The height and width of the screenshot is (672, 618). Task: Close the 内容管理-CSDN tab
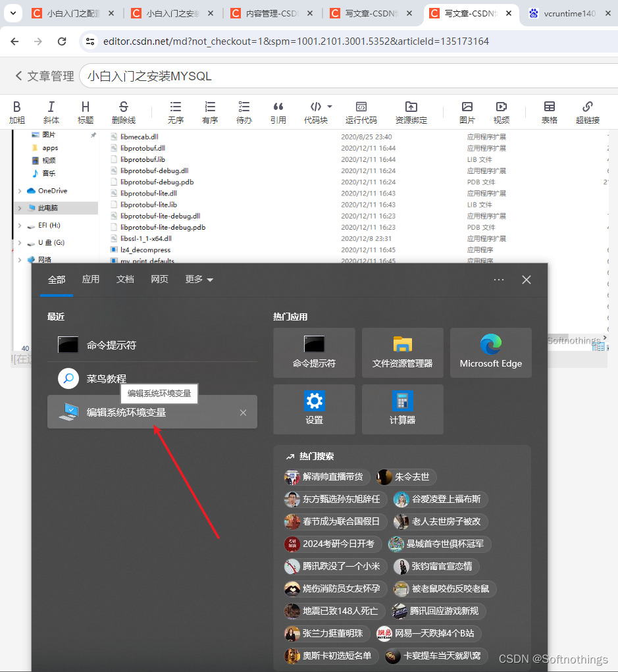[x=310, y=13]
